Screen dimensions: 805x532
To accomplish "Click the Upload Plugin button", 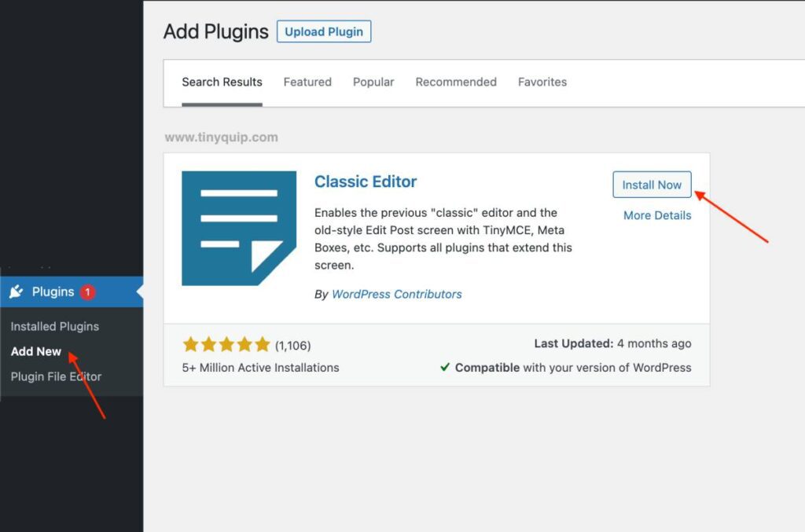I will click(323, 32).
